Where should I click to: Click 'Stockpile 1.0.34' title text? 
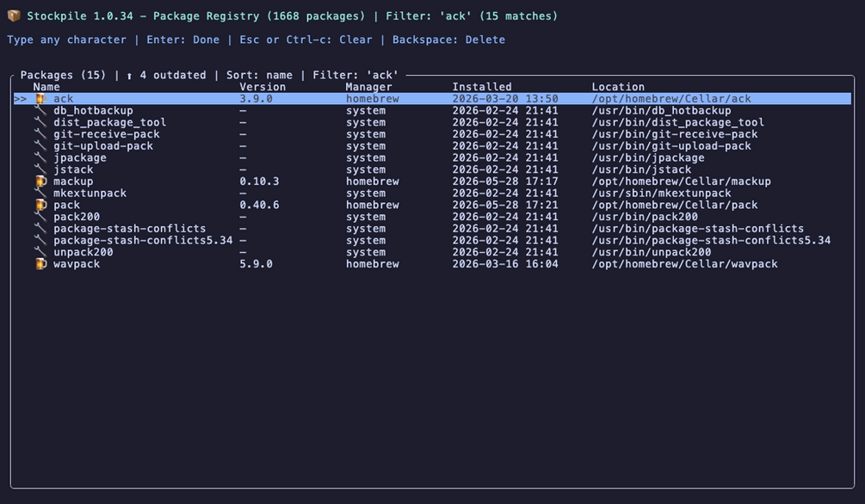pos(80,16)
